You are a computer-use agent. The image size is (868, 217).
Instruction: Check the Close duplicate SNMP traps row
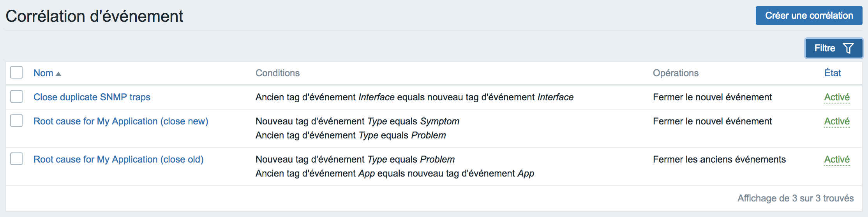pyautogui.click(x=16, y=96)
